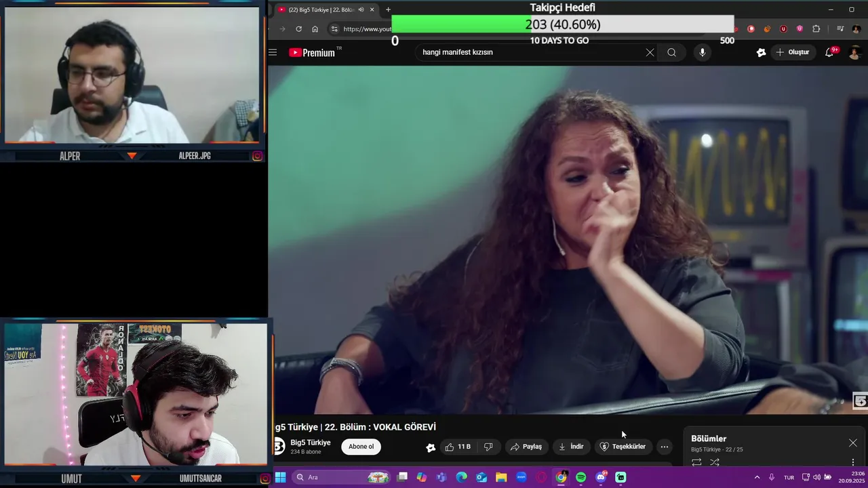This screenshot has height=488, width=868.
Task: Send Teşekkürler super thanks
Action: (x=623, y=447)
